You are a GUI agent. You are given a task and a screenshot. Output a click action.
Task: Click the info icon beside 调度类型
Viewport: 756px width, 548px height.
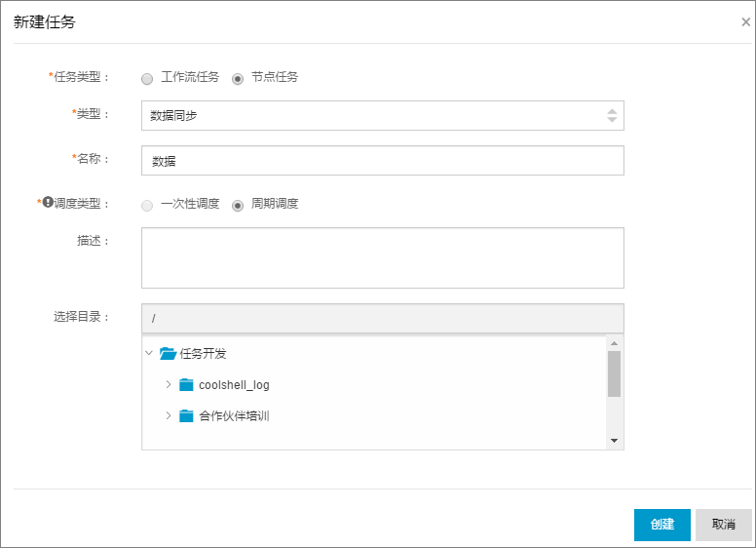pyautogui.click(x=48, y=202)
